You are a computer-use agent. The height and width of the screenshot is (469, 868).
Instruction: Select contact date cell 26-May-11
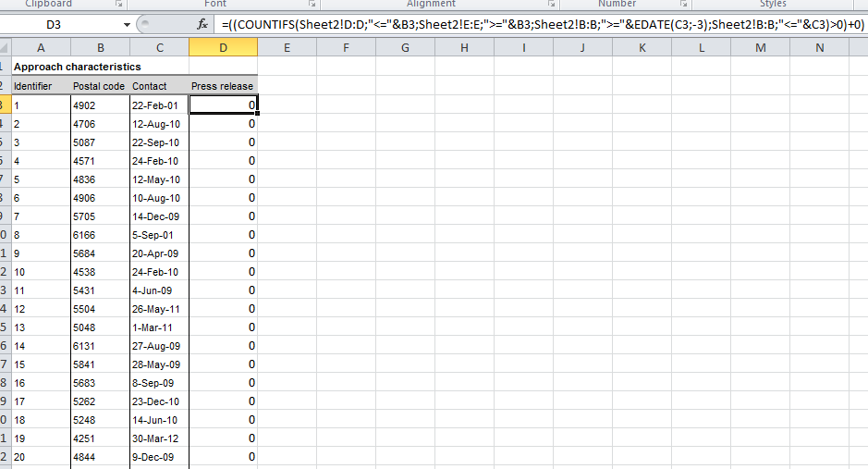(x=159, y=309)
